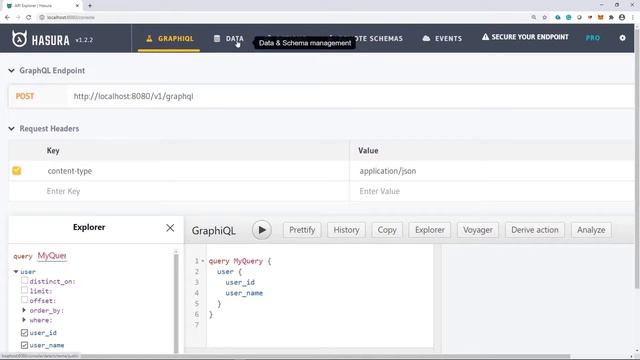Toggle the Explorer button
The width and height of the screenshot is (640, 360).
[x=430, y=230]
